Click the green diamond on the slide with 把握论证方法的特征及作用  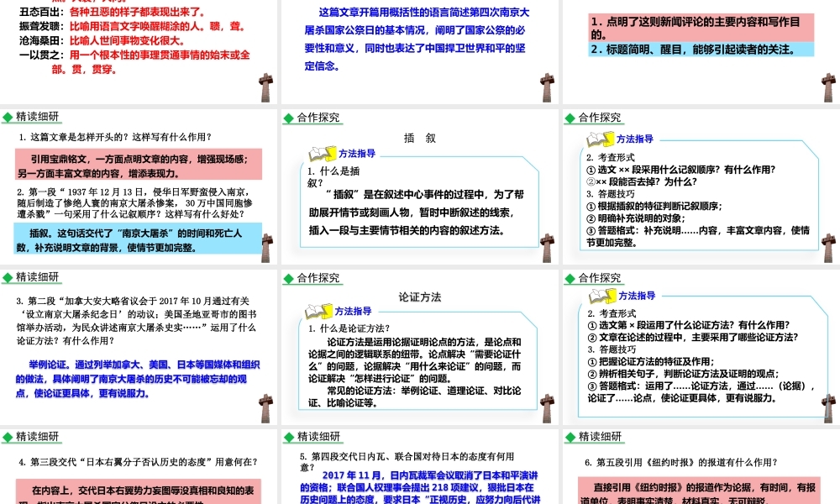coord(570,279)
